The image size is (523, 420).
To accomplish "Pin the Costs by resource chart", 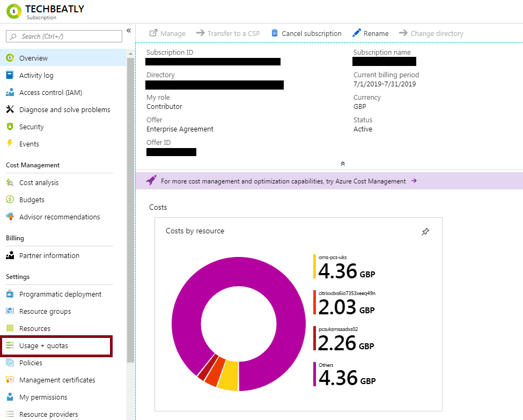I will (425, 232).
